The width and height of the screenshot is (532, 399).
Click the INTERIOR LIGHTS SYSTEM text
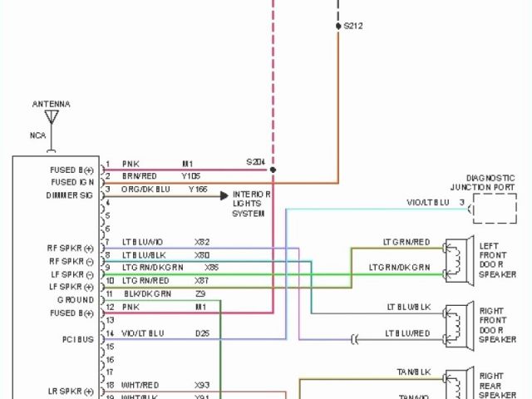click(x=249, y=204)
